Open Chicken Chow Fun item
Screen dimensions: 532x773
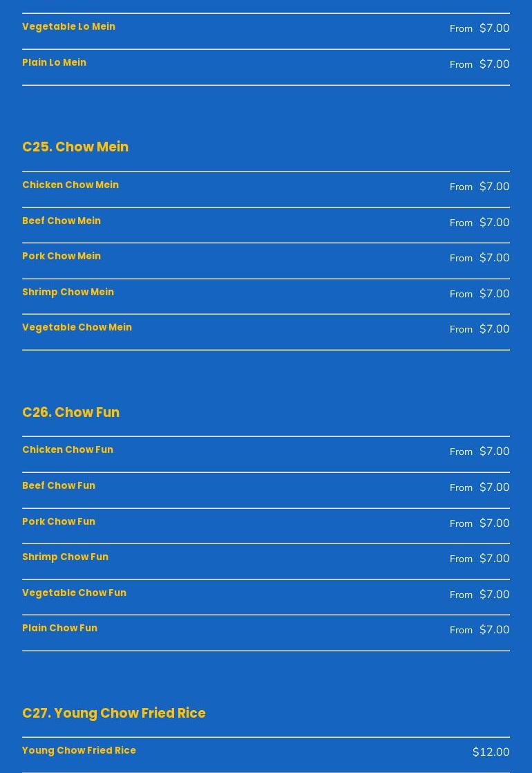pos(68,450)
